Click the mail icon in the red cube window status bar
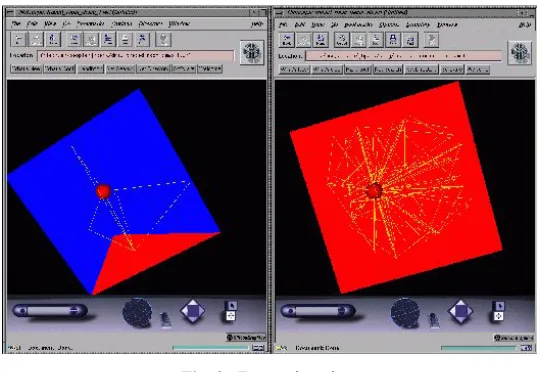Viewport: 542px width, 372px height. tap(526, 348)
